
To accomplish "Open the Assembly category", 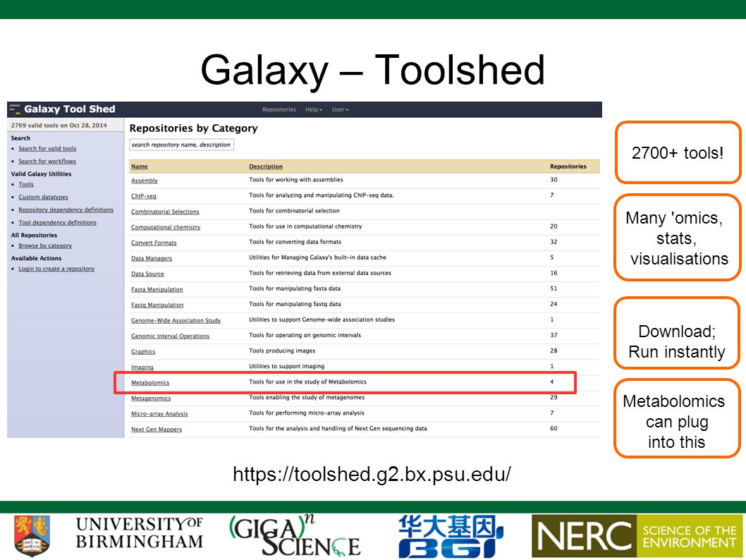I will coord(144,181).
